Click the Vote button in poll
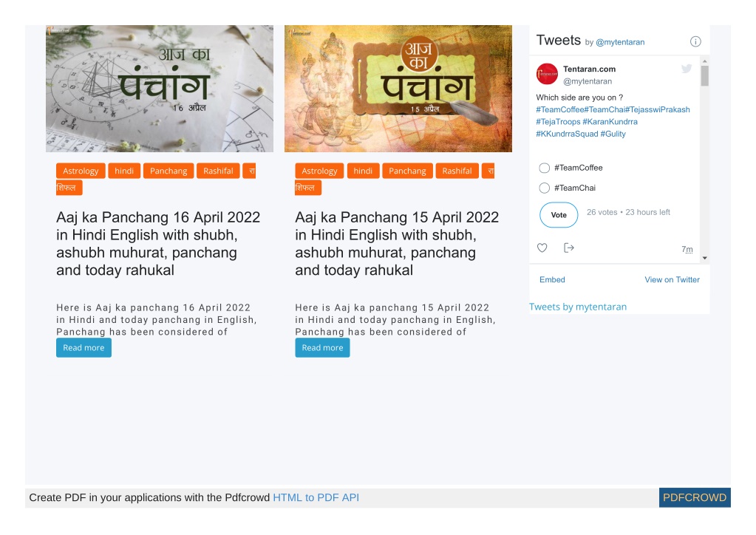756x535 pixels. pos(559,215)
